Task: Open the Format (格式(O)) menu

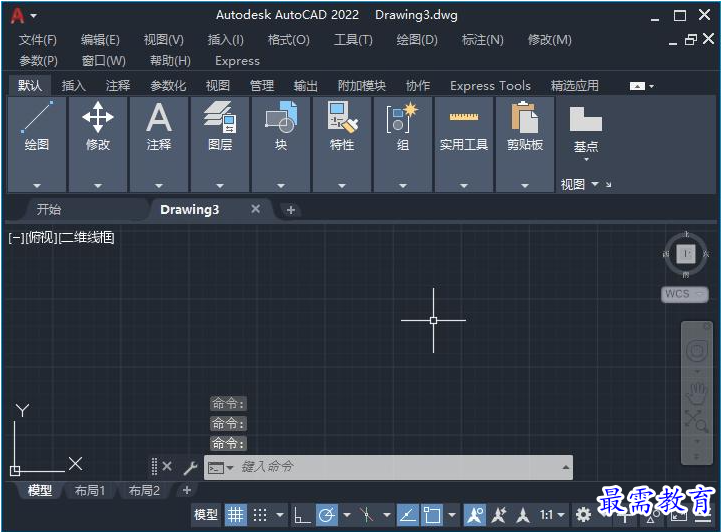Action: pos(289,40)
